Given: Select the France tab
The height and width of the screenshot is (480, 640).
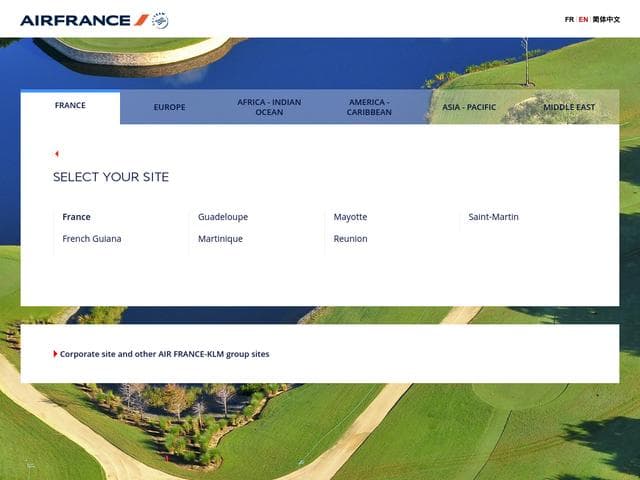Looking at the screenshot, I should point(70,106).
